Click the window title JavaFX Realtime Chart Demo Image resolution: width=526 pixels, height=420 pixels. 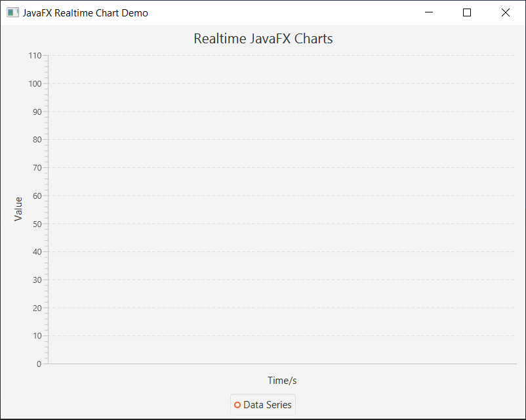85,12
